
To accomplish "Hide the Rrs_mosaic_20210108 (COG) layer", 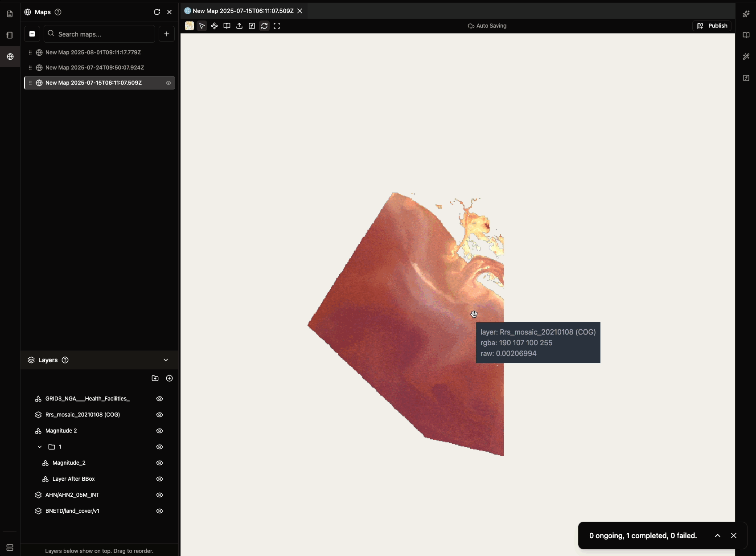I will (x=160, y=415).
